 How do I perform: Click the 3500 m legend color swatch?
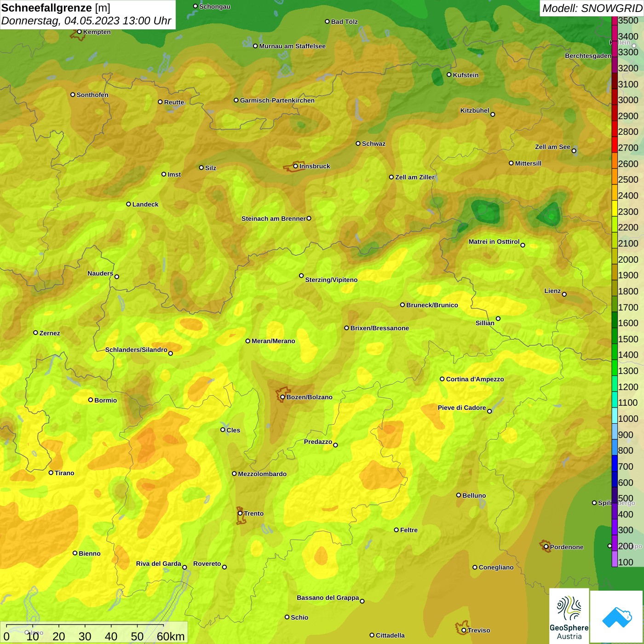[x=614, y=21]
